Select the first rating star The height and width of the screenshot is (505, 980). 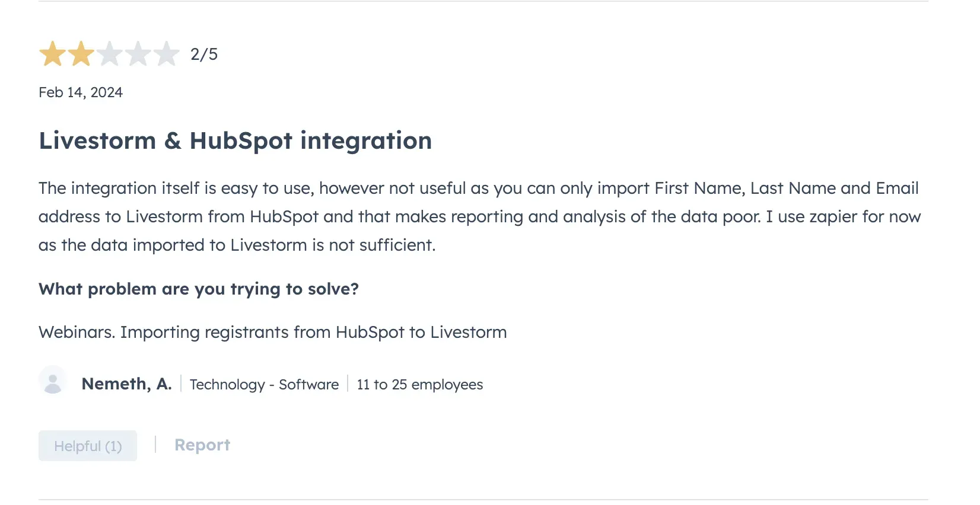coord(52,54)
